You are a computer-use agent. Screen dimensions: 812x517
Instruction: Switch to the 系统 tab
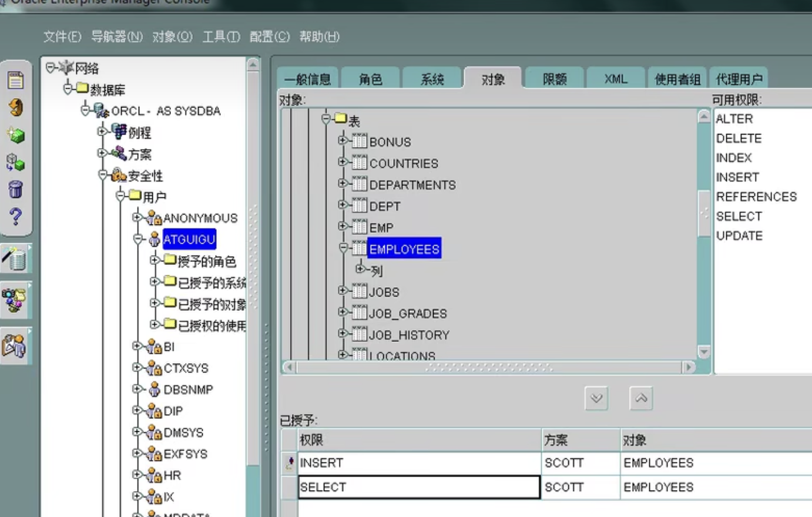(x=432, y=79)
